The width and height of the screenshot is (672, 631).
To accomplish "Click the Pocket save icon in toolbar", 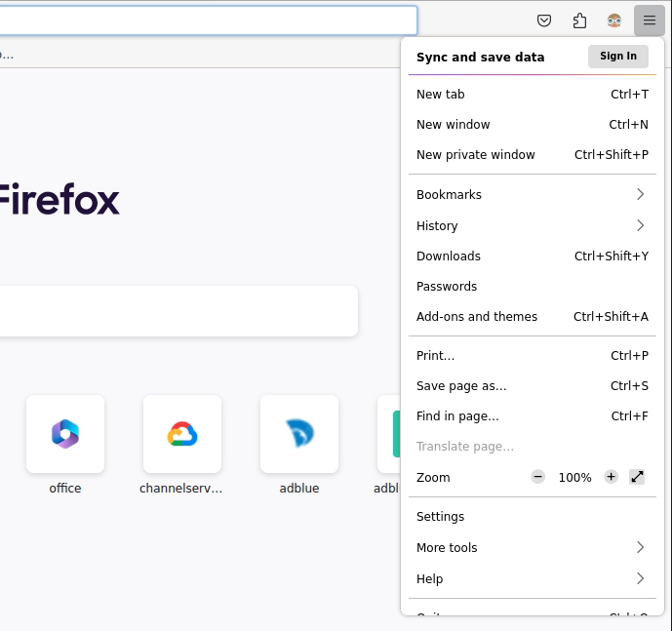I will click(545, 20).
